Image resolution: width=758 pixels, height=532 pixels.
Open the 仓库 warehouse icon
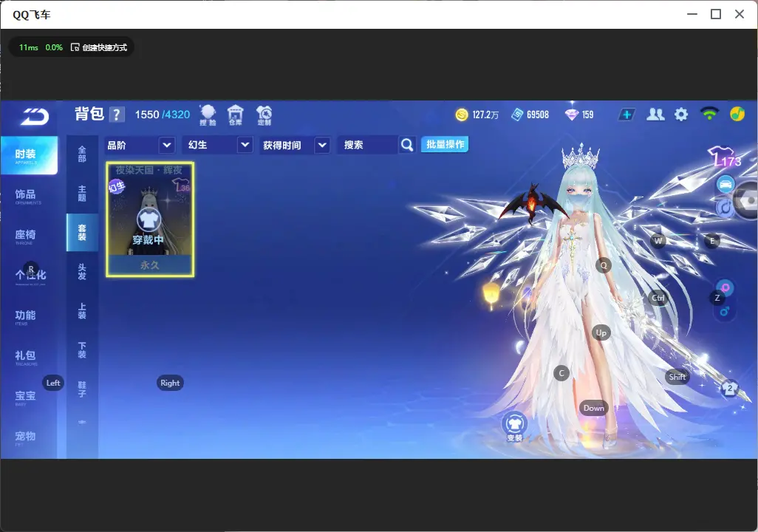236,115
